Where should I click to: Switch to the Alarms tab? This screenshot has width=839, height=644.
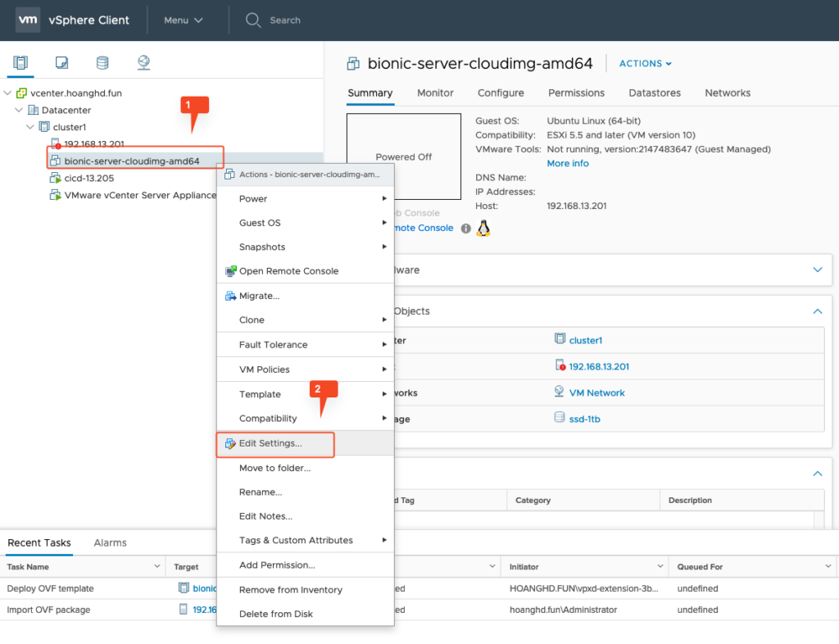click(111, 543)
